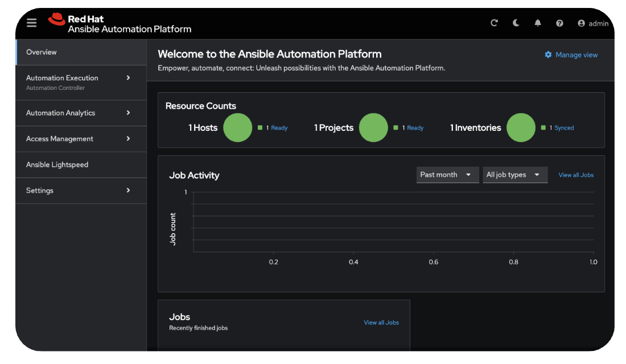Click the 0.6 x-axis tick label
Image resolution: width=626 pixels, height=364 pixels.
(x=433, y=262)
